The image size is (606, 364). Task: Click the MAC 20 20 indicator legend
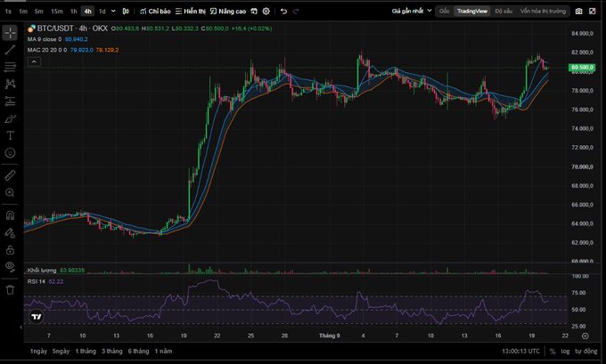click(x=47, y=50)
